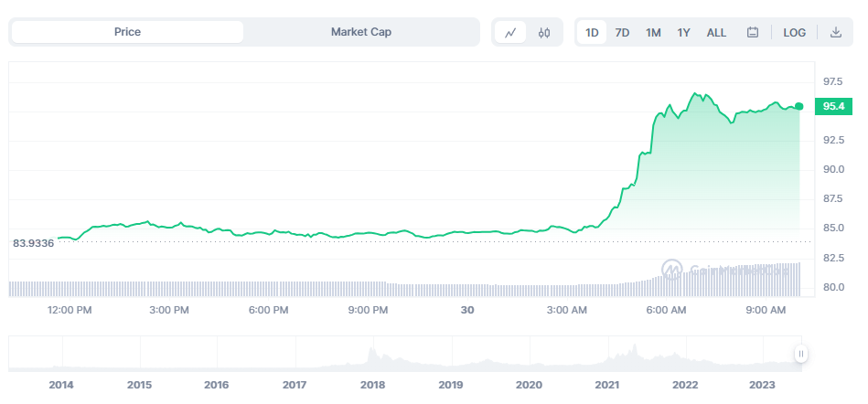Viewport: 868px width, 404px height.
Task: Switch to line chart view
Action: click(x=510, y=32)
